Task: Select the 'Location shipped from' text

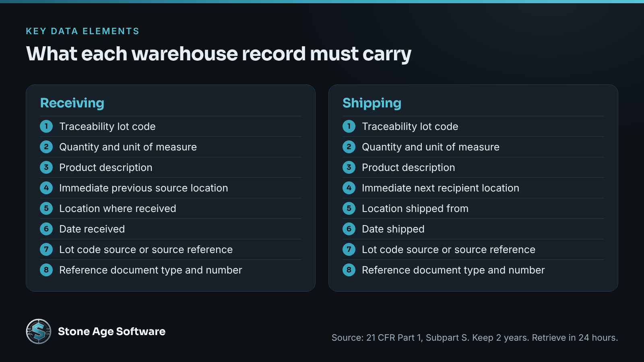Action: (x=415, y=208)
